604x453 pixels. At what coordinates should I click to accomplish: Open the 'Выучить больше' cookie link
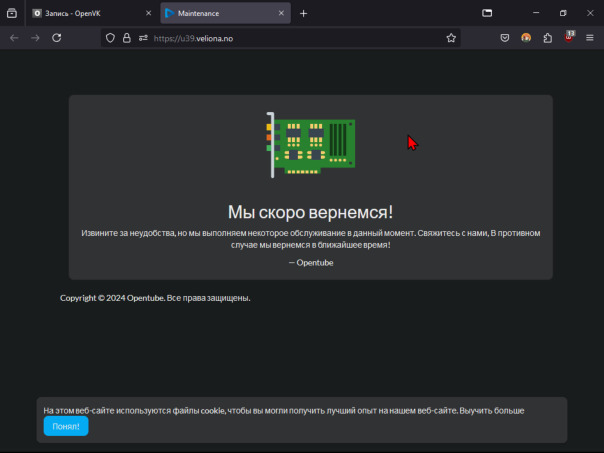[492, 411]
